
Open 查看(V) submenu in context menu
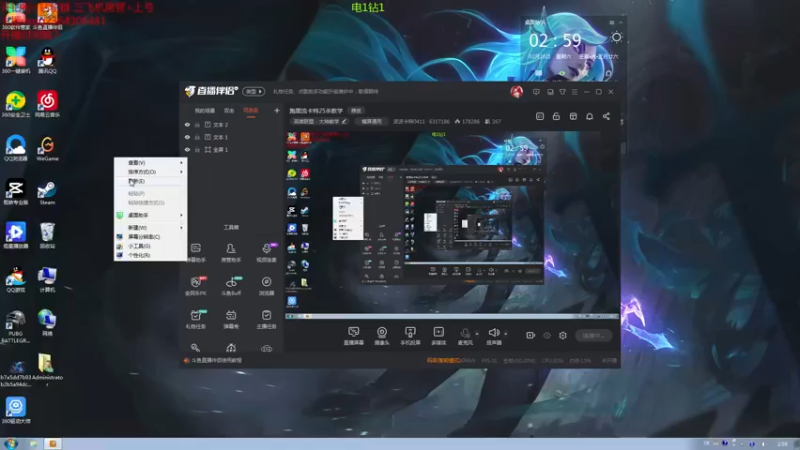coord(151,163)
